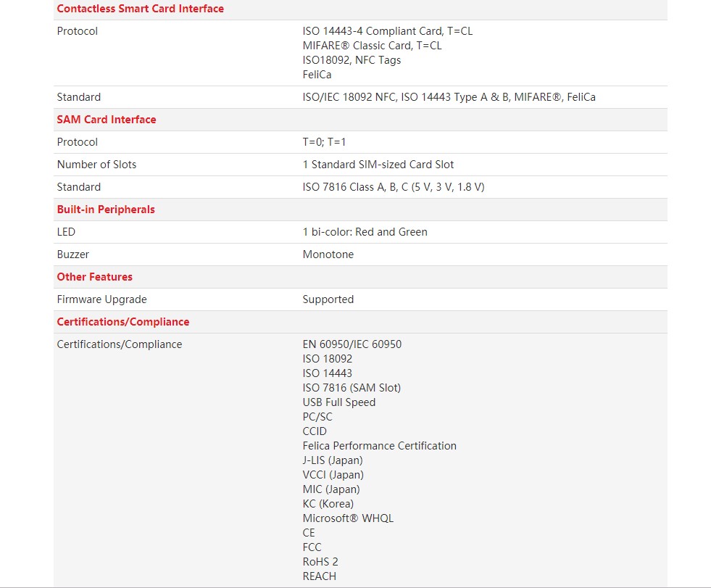The width and height of the screenshot is (711, 588).
Task: Click the Buzzer row label
Action: pos(73,254)
